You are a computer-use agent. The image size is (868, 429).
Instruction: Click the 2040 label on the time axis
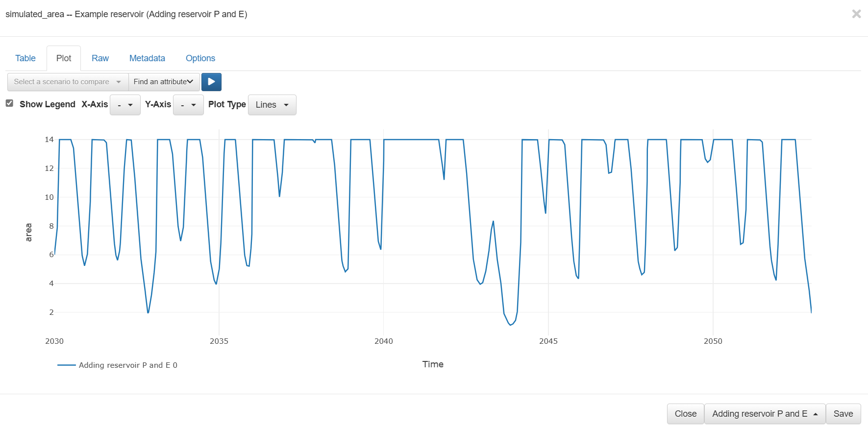click(x=384, y=341)
